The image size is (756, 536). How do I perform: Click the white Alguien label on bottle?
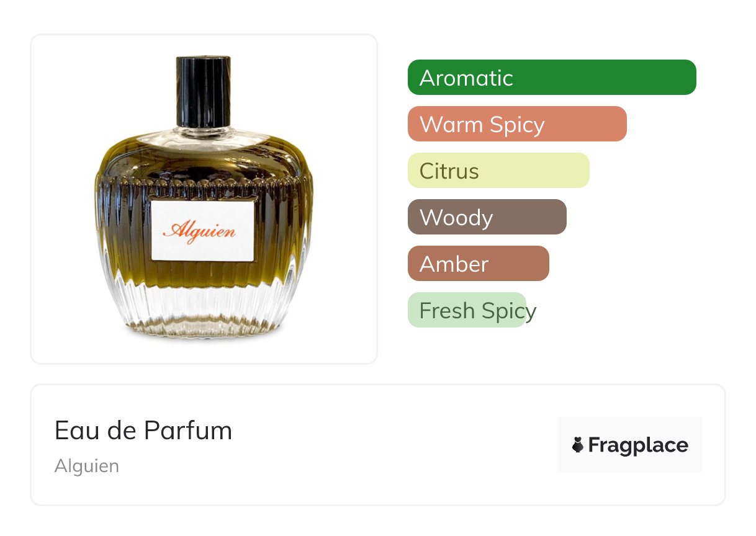[x=202, y=231]
